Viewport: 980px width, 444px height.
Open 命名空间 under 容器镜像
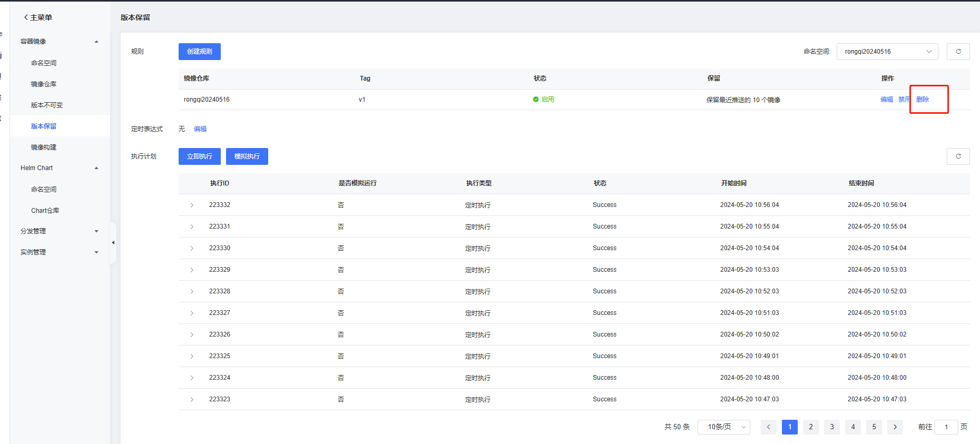tap(44, 63)
